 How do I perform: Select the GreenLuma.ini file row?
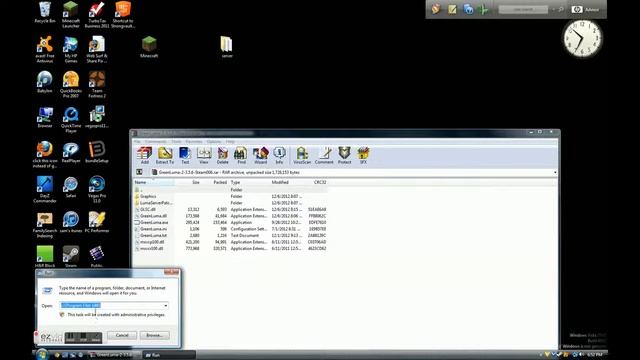pyautogui.click(x=231, y=229)
